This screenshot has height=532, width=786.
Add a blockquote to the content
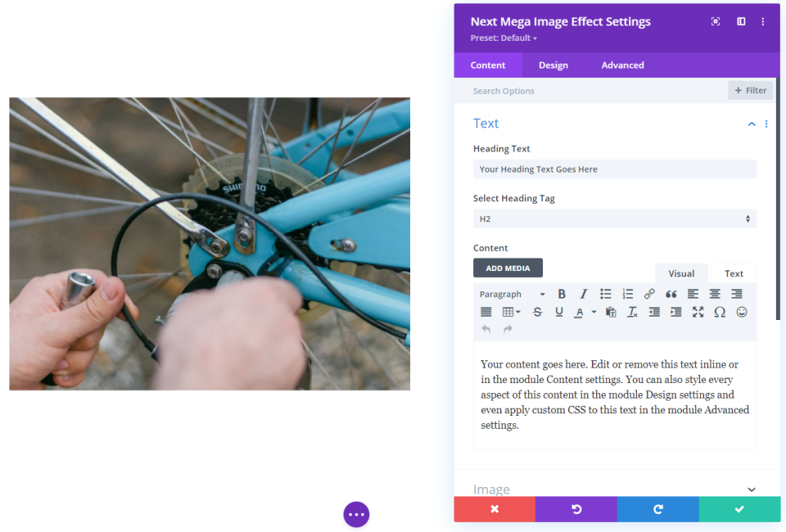coord(671,294)
